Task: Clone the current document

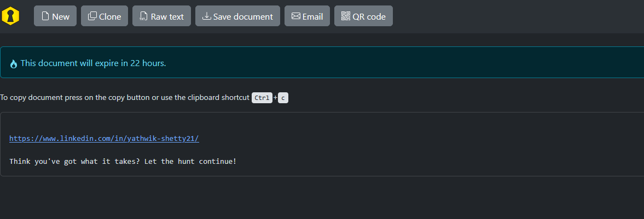Action: tap(105, 16)
